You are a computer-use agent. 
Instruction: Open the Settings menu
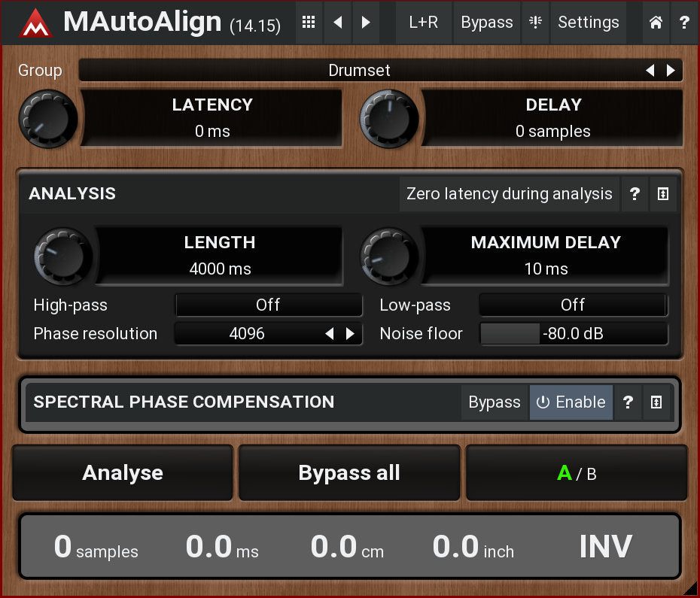click(x=589, y=23)
